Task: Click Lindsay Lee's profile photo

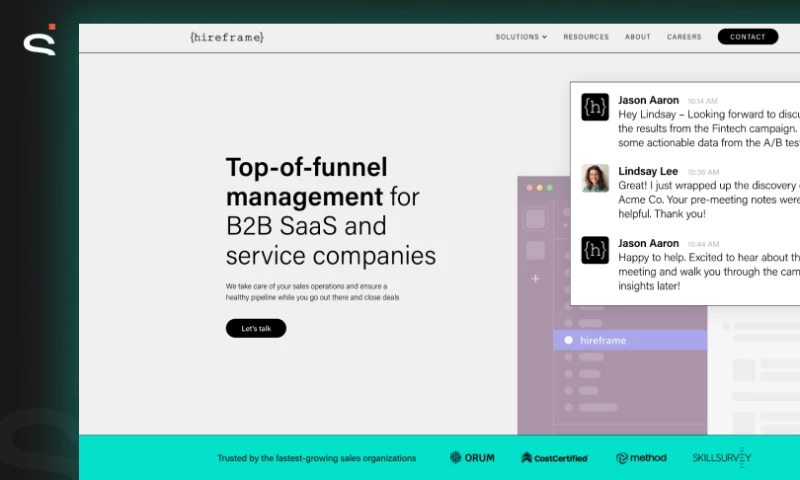Action: coord(595,178)
